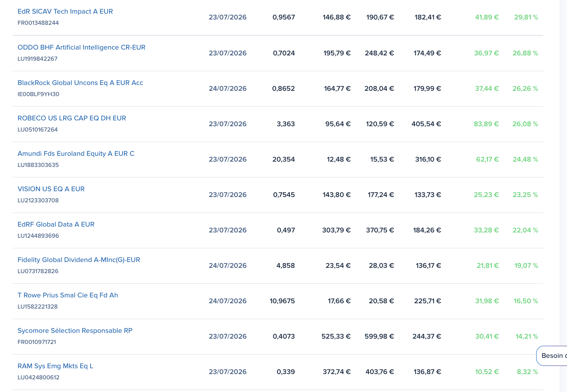This screenshot has height=392, width=567.
Task: Open ROBECO US LRG CAP EQ DH EUR
Action: tap(72, 118)
